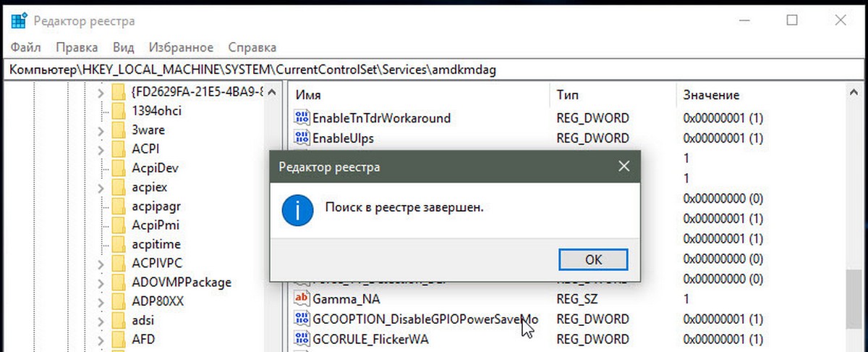Expand the 3ware tree node

click(x=101, y=130)
